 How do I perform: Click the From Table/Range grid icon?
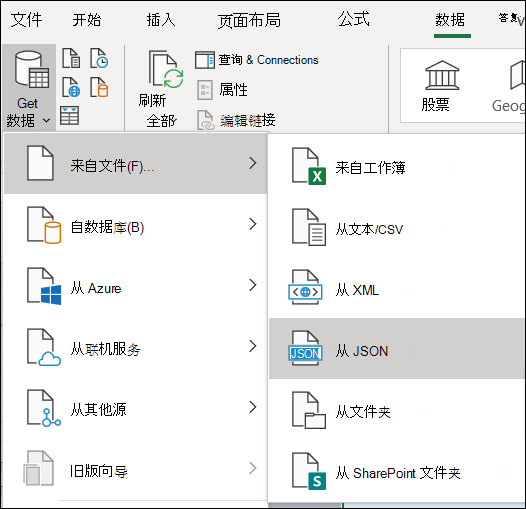click(70, 115)
